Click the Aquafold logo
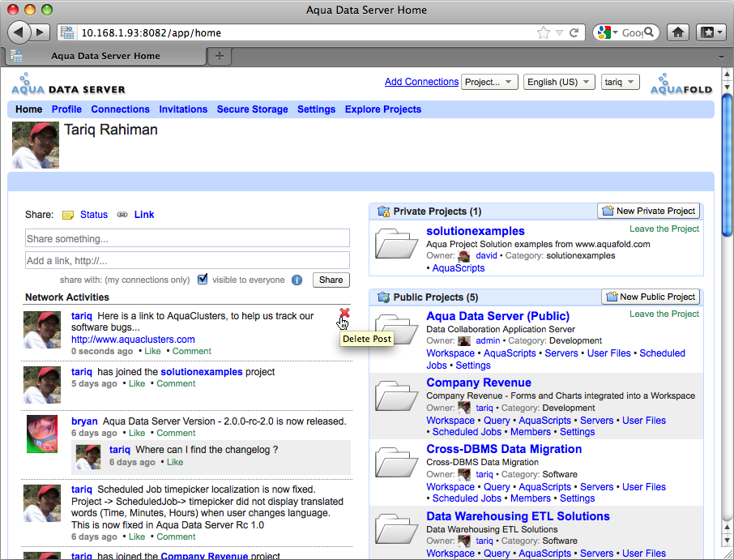Viewport: 734px width, 560px height. pyautogui.click(x=681, y=84)
